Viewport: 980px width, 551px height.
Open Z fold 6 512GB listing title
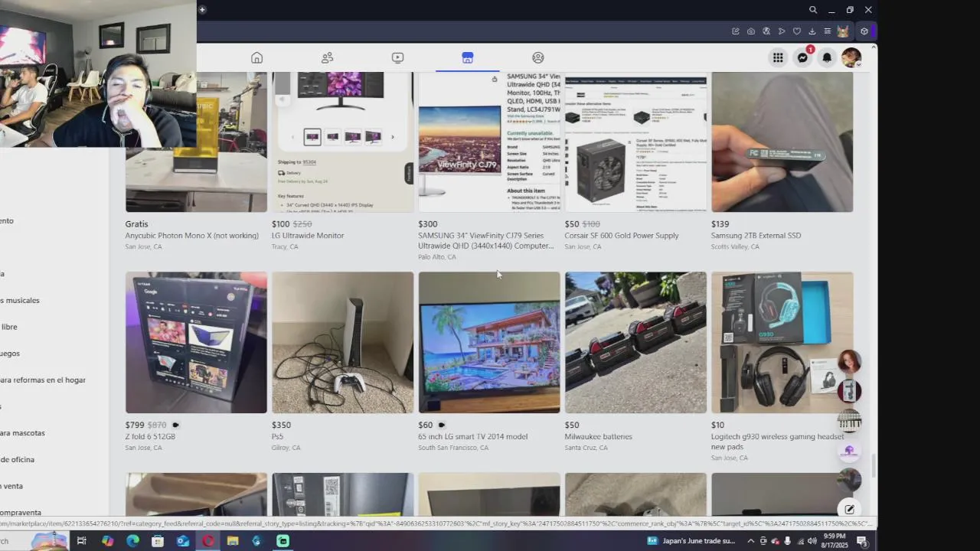click(x=150, y=437)
